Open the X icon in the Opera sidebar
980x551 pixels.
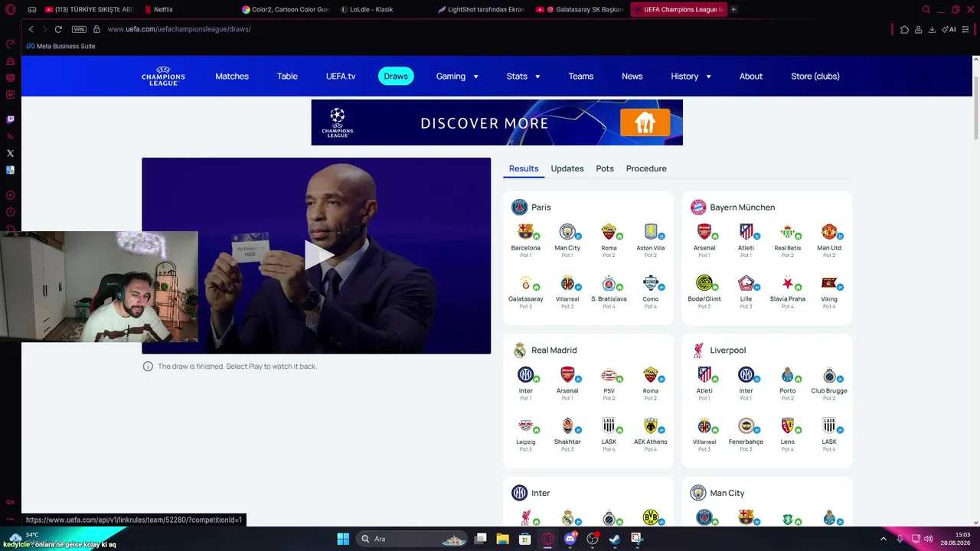10,153
